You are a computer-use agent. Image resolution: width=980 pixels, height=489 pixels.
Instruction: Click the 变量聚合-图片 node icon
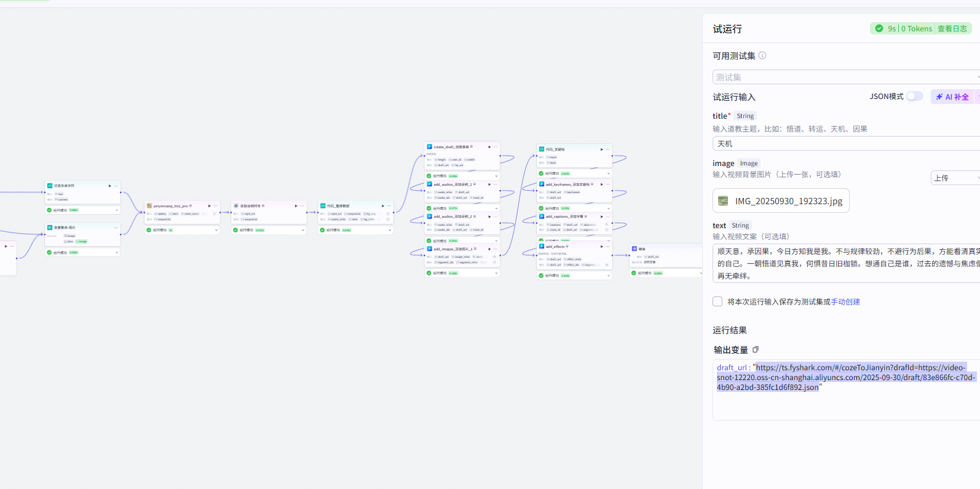(50, 228)
